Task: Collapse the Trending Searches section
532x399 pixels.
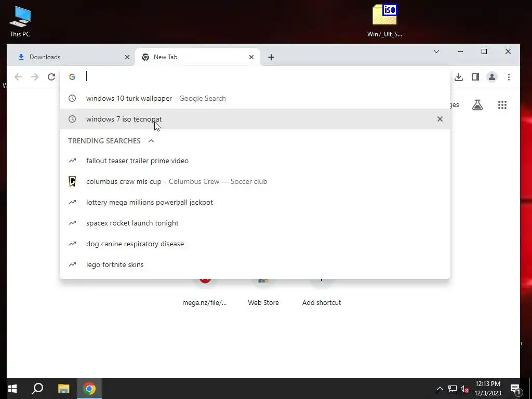Action: pos(151,141)
